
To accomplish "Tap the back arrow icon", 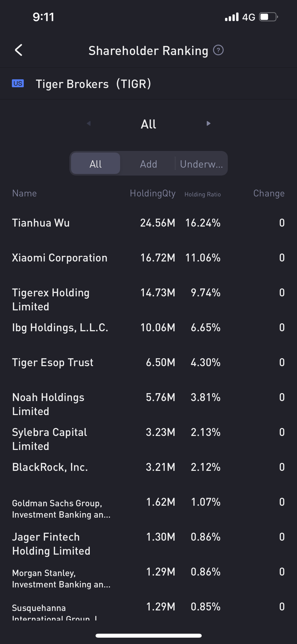I will [x=18, y=50].
